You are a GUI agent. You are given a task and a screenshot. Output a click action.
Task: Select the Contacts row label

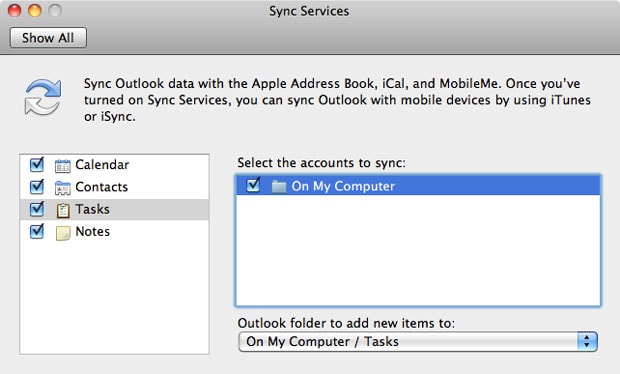pos(102,187)
